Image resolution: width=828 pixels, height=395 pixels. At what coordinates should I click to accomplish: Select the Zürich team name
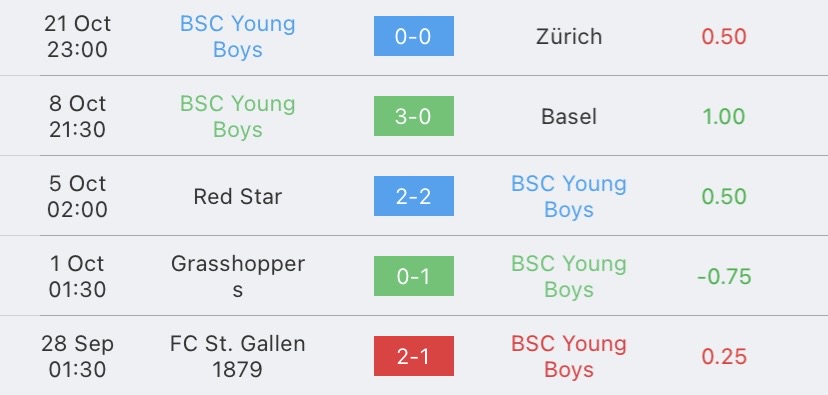[x=569, y=36]
